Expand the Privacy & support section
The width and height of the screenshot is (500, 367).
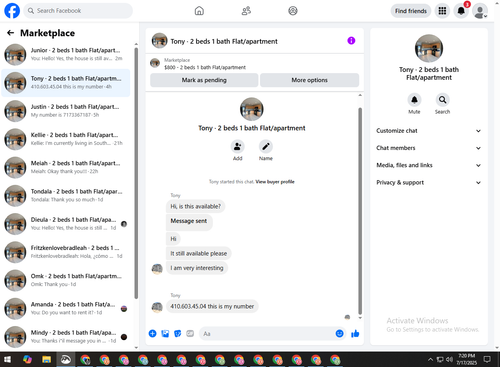pos(429,183)
